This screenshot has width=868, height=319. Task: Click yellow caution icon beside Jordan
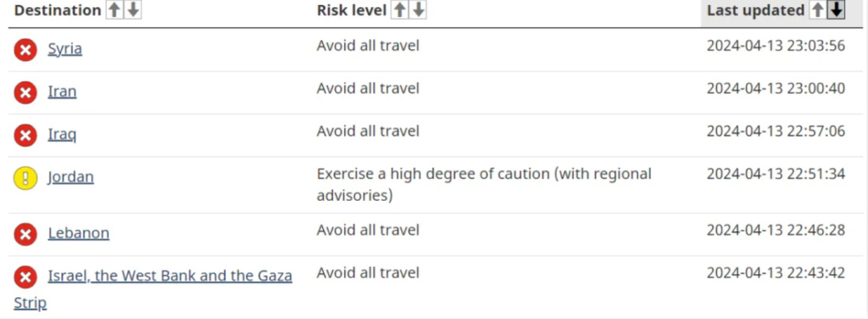point(26,178)
